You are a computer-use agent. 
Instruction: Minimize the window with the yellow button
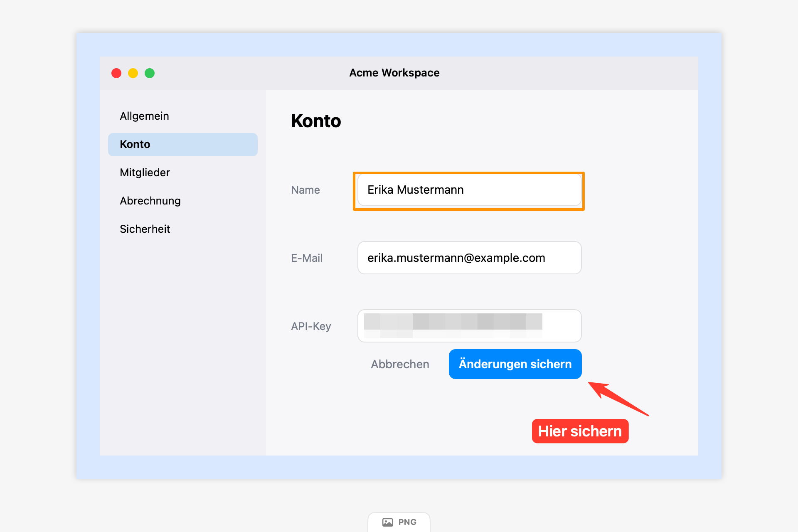(133, 73)
